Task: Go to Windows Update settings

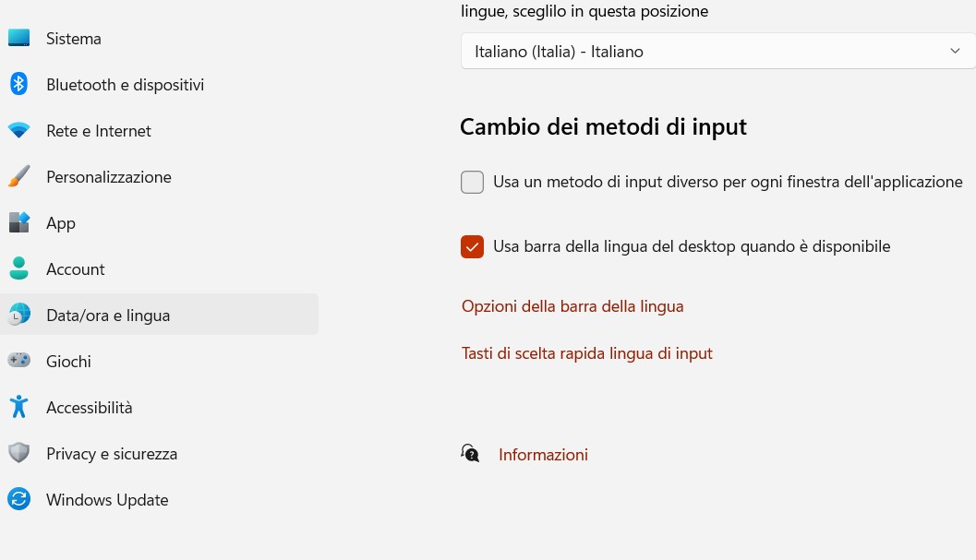Action: click(107, 500)
